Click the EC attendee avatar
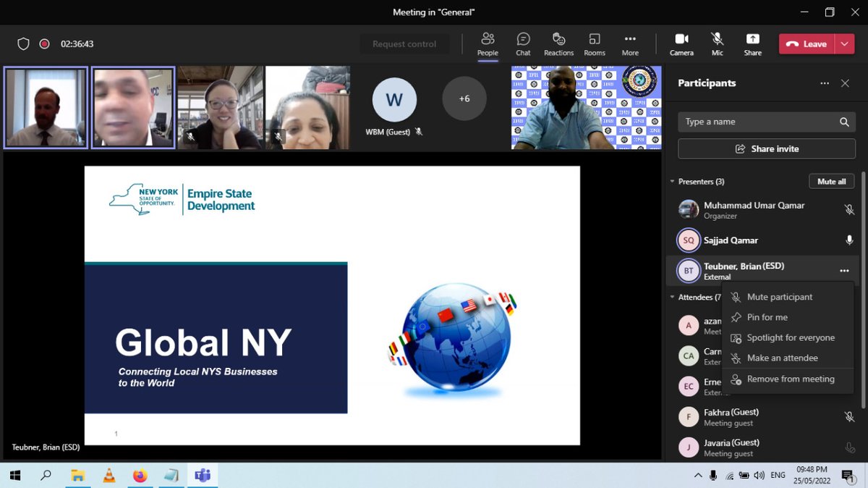This screenshot has width=868, height=488. coord(689,386)
